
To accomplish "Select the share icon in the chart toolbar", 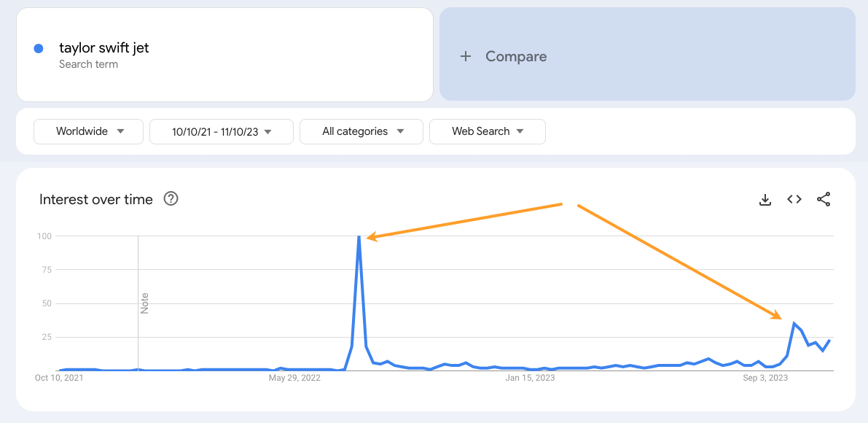I will (824, 199).
